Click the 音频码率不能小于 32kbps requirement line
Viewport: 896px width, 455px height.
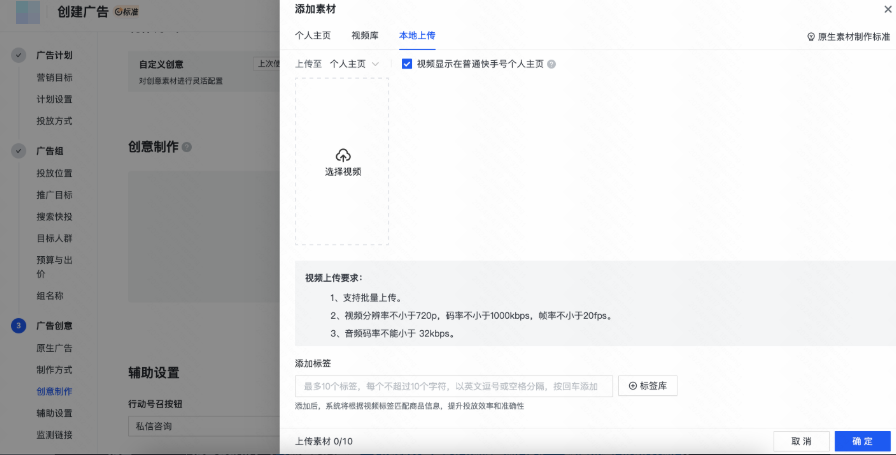pos(392,333)
